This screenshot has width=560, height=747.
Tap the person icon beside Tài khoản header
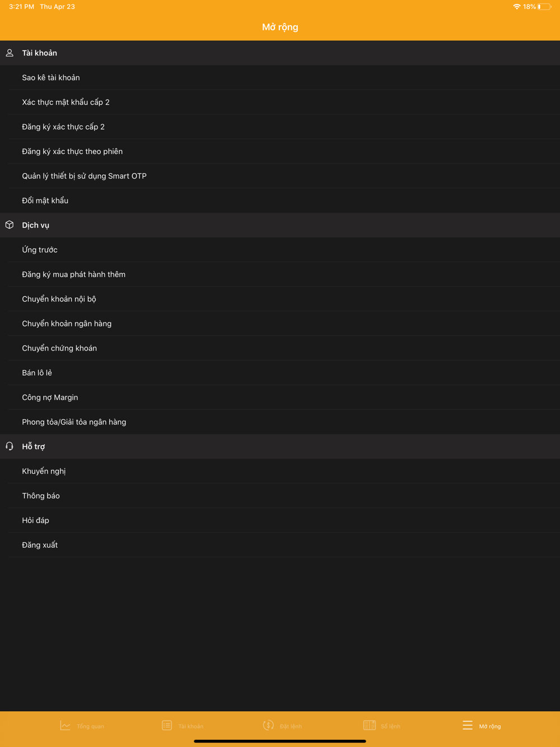coord(10,53)
